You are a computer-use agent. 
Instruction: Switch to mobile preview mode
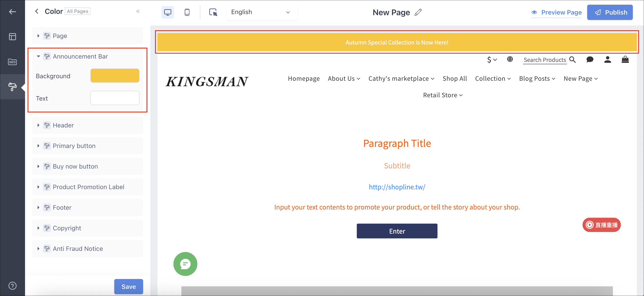pos(187,12)
